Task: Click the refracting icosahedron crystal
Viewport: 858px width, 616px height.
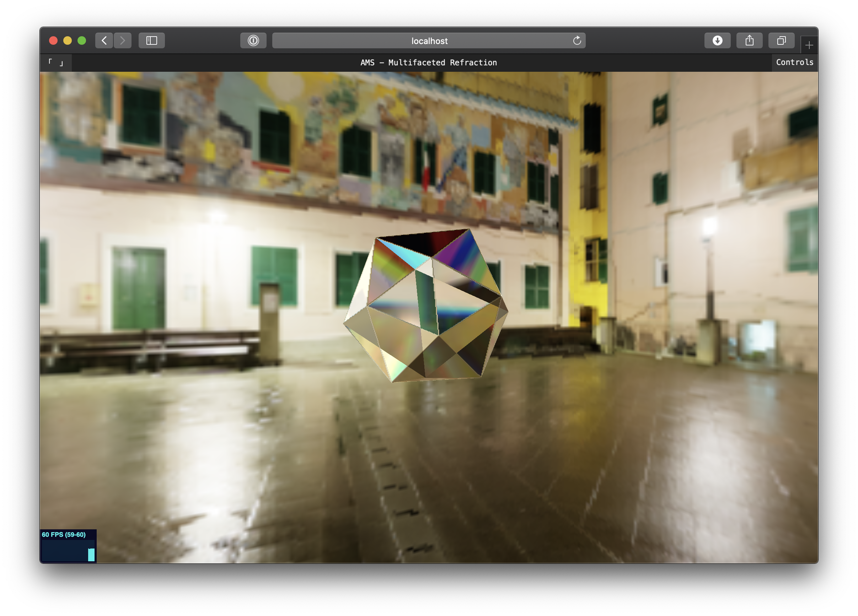Action: [x=425, y=306]
